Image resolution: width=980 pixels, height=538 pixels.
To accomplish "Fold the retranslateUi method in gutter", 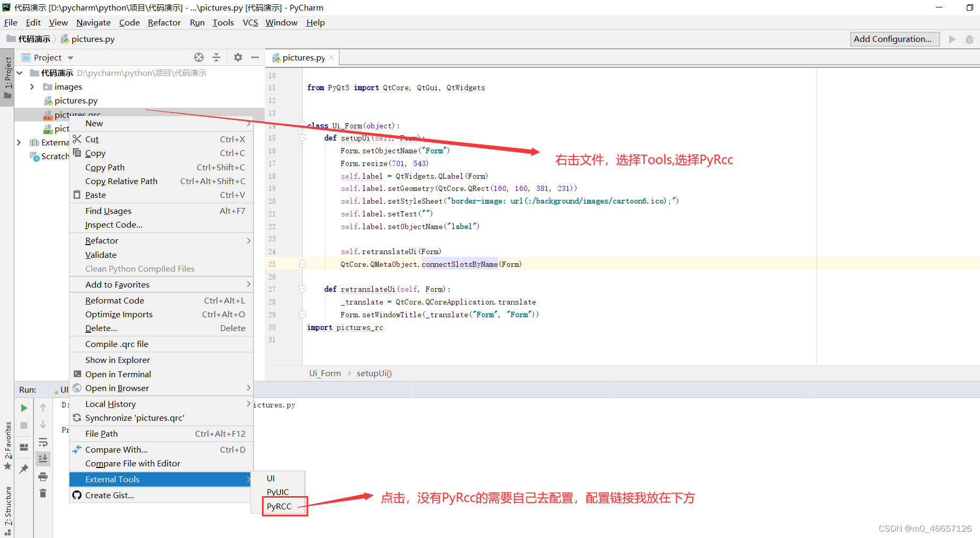I will (x=302, y=289).
